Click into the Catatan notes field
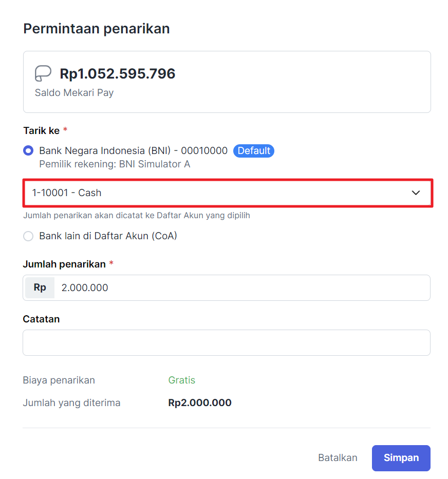 [226, 342]
